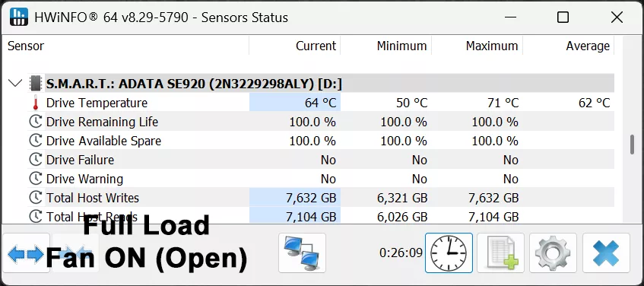Select the Drive Available Spare row label

(x=103, y=141)
